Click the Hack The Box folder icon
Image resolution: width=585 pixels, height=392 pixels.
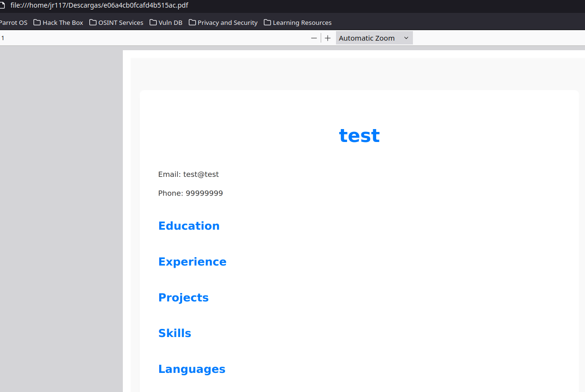point(37,22)
